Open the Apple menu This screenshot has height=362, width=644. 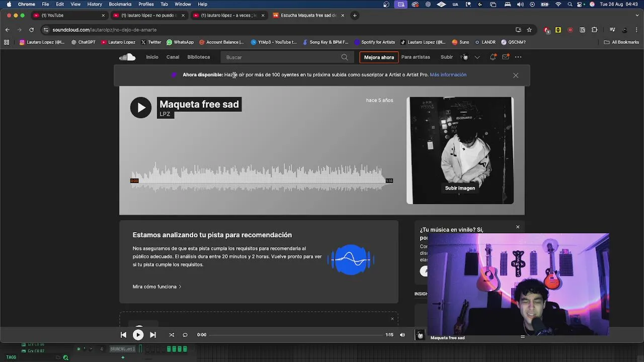click(9, 4)
